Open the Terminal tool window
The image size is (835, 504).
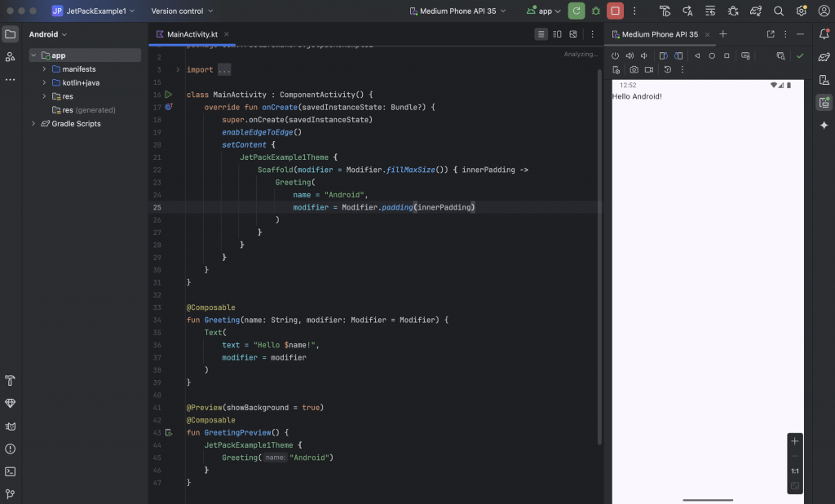pos(10,471)
